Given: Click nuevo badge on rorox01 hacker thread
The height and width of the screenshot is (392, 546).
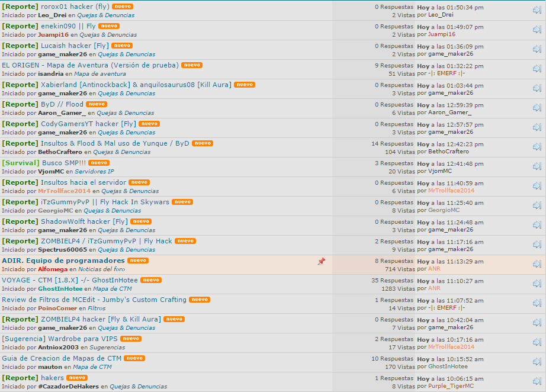Looking at the screenshot, I should (x=123, y=7).
